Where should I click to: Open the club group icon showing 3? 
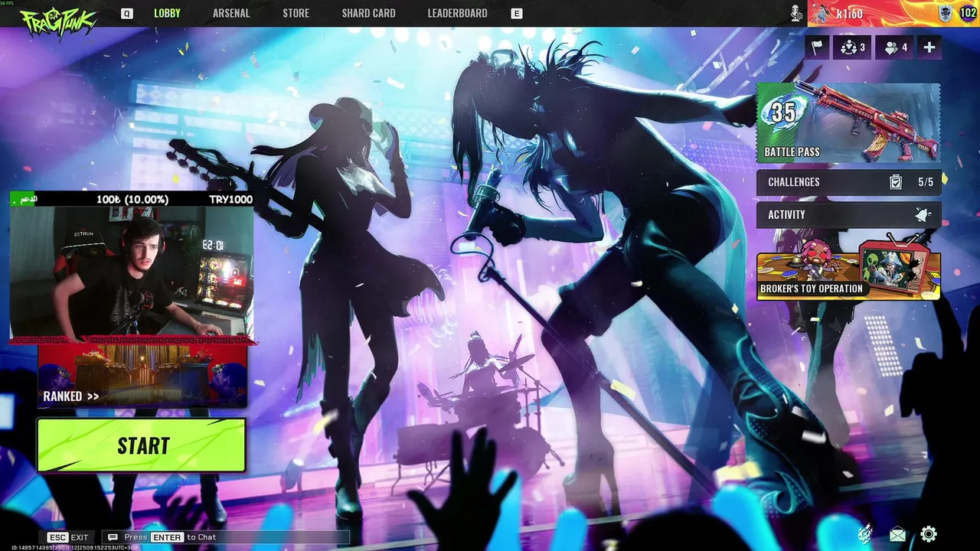[x=852, y=47]
